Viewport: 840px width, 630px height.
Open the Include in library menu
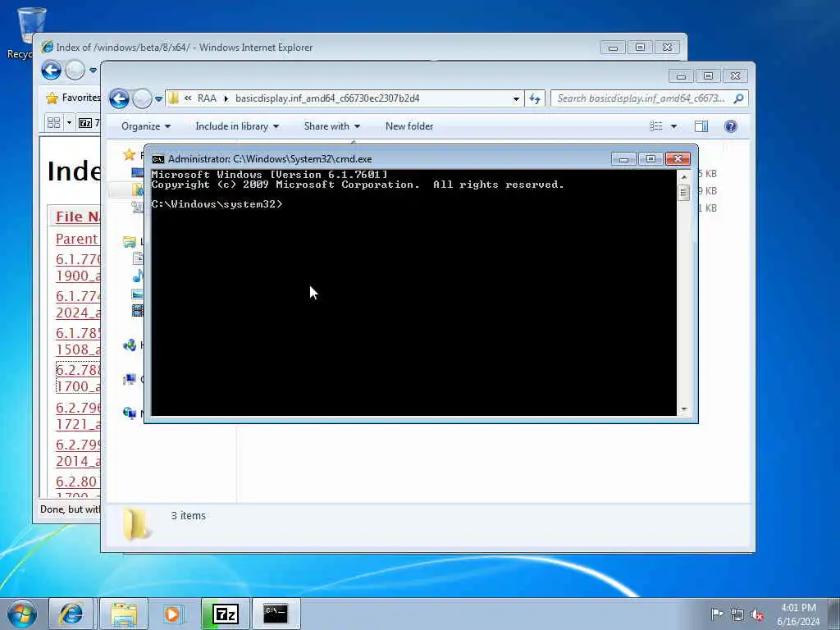coord(237,126)
